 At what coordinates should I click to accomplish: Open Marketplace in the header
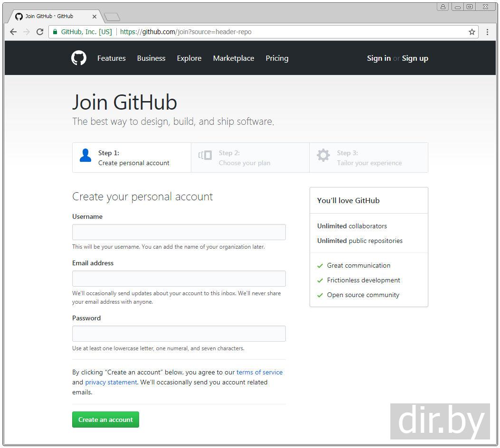(x=234, y=58)
